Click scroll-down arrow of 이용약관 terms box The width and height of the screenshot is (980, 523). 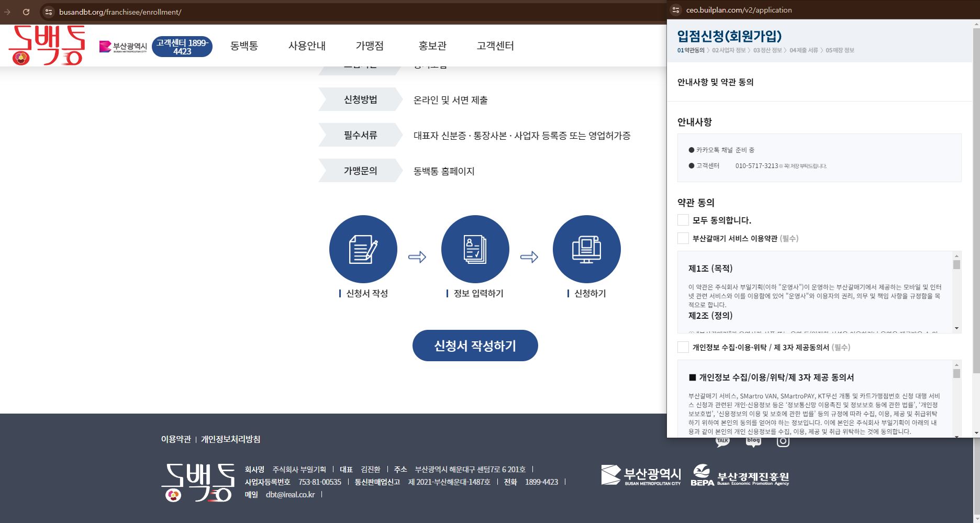956,328
